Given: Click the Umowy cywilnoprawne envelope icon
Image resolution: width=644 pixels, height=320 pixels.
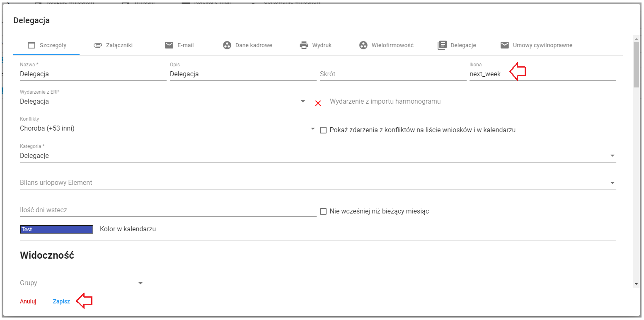Looking at the screenshot, I should pos(504,45).
